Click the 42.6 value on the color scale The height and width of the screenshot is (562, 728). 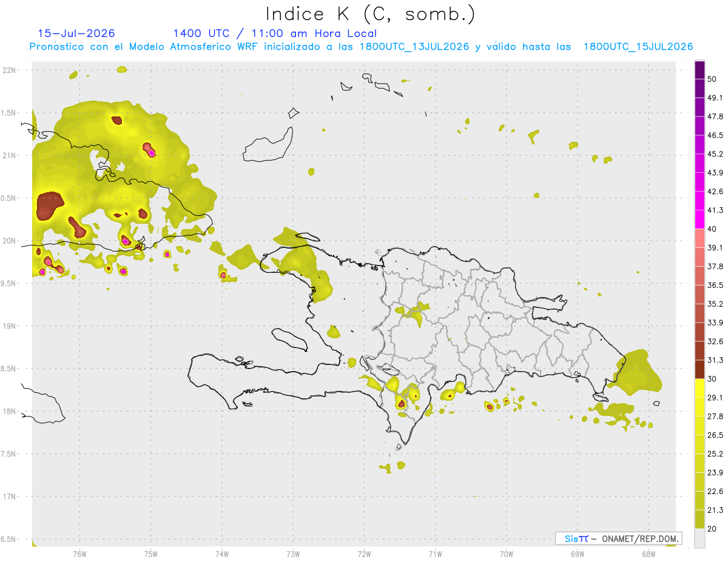pos(715,192)
